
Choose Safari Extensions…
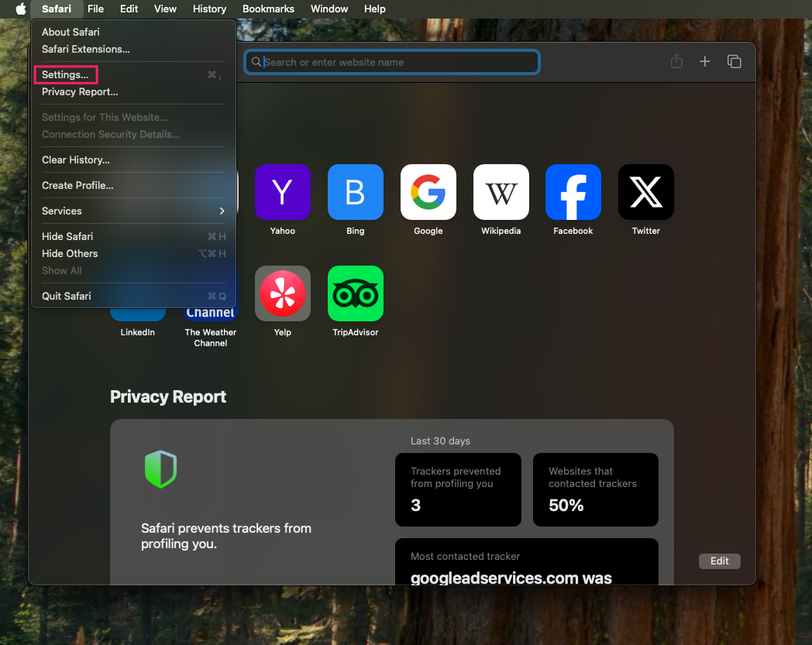click(x=133, y=50)
